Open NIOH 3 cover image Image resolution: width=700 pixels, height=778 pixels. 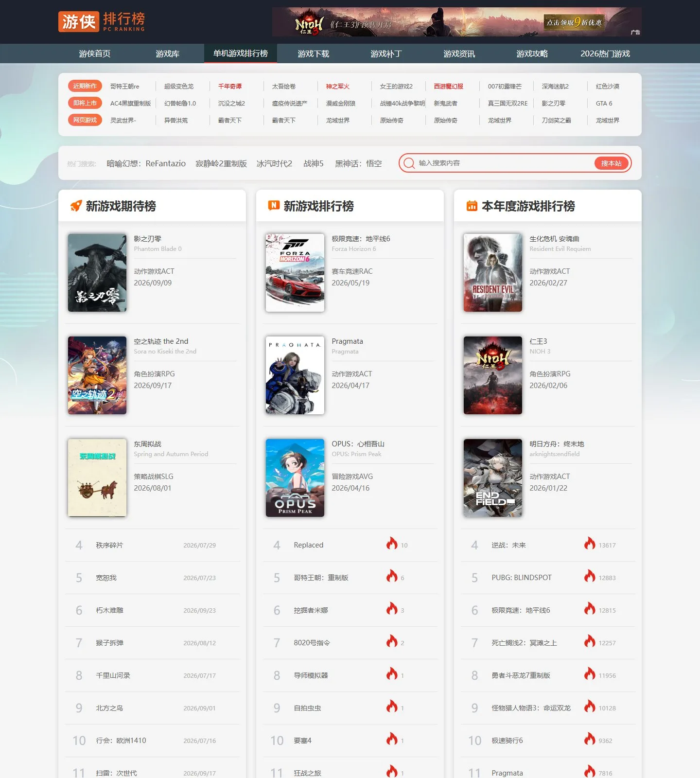[x=493, y=375]
